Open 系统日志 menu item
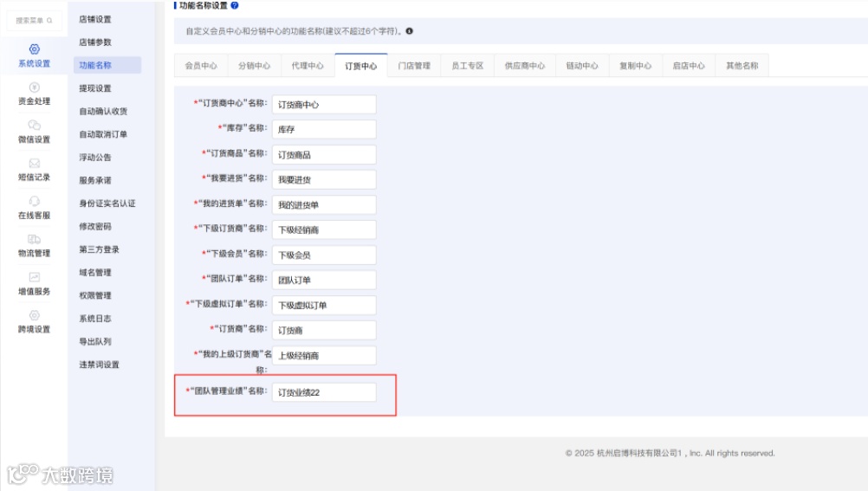Screen dimensions: 868x491 pos(95,319)
